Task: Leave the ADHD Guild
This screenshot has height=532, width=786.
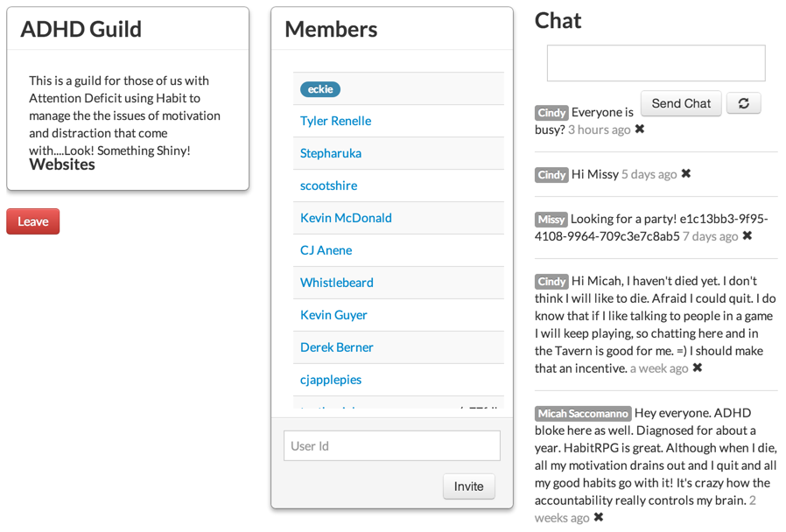Action: [x=33, y=221]
